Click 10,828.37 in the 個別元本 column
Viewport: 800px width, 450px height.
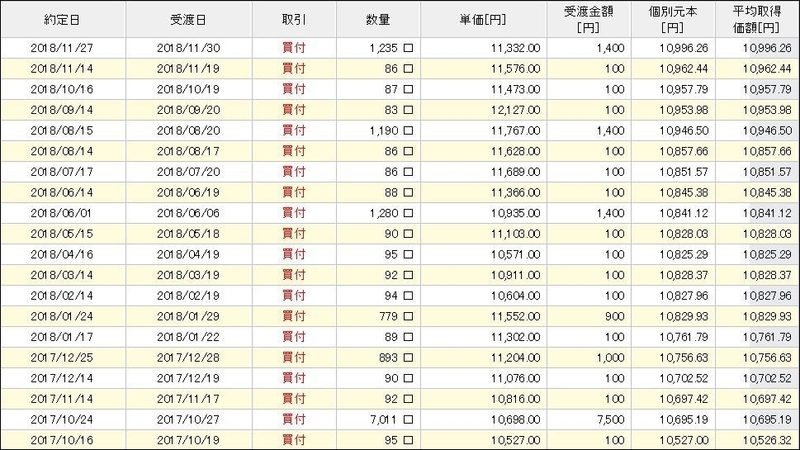click(684, 276)
